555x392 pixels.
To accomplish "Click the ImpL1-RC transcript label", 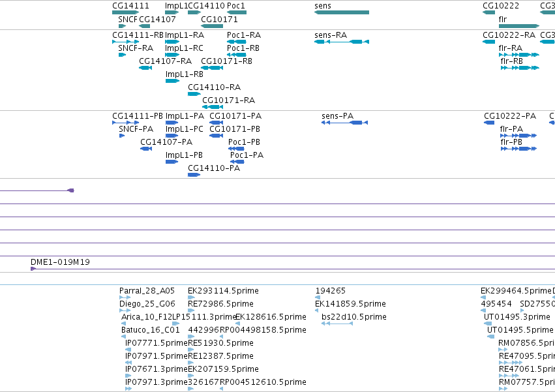I will click(184, 48).
